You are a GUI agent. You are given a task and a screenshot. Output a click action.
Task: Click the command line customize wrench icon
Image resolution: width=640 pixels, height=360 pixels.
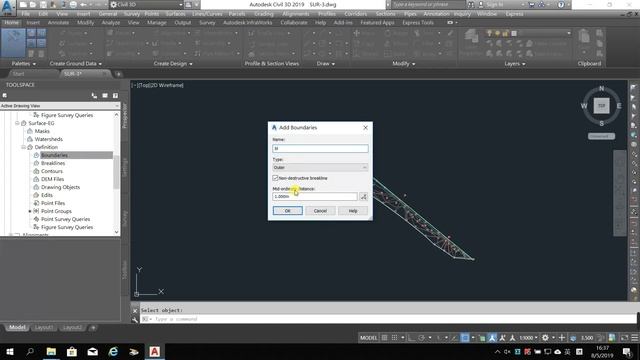[135, 320]
